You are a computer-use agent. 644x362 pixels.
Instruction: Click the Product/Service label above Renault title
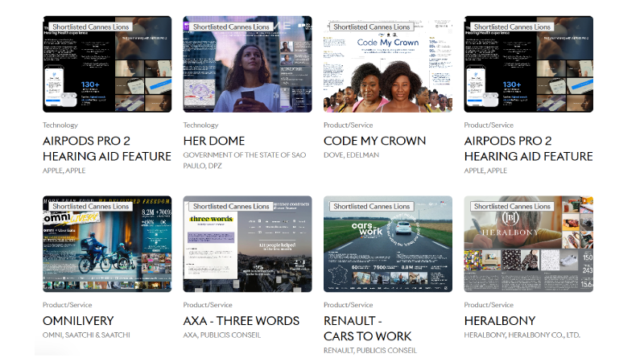(x=349, y=305)
